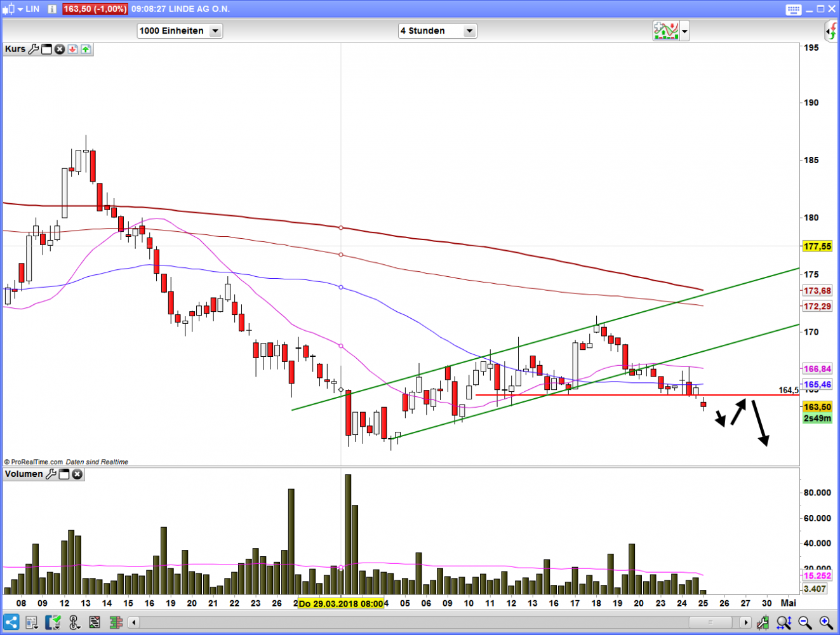The width and height of the screenshot is (840, 635).
Task: Click the add indicator chart icon
Action: tap(666, 30)
